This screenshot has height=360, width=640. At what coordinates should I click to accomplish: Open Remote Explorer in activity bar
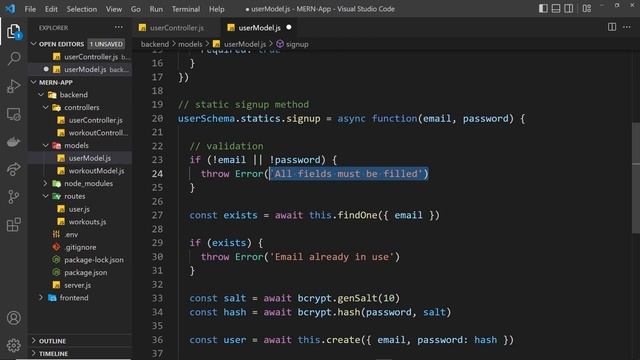(x=13, y=114)
